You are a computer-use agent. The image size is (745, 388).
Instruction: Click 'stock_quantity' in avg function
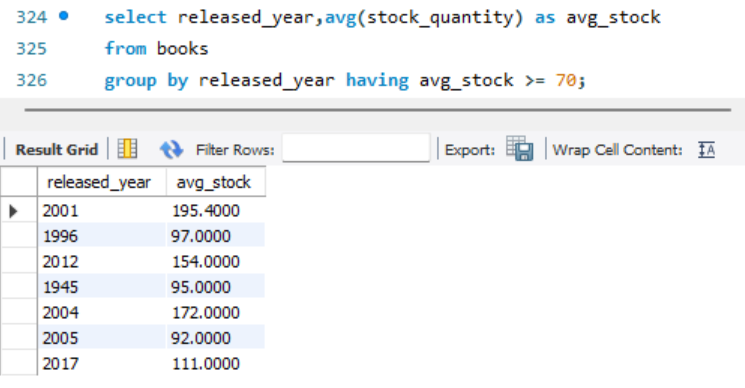click(x=440, y=18)
